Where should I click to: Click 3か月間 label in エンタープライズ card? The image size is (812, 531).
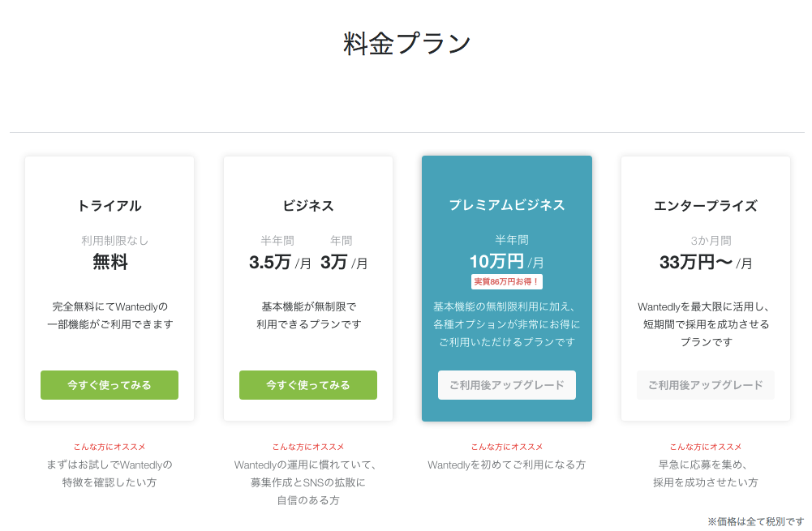[x=711, y=240]
